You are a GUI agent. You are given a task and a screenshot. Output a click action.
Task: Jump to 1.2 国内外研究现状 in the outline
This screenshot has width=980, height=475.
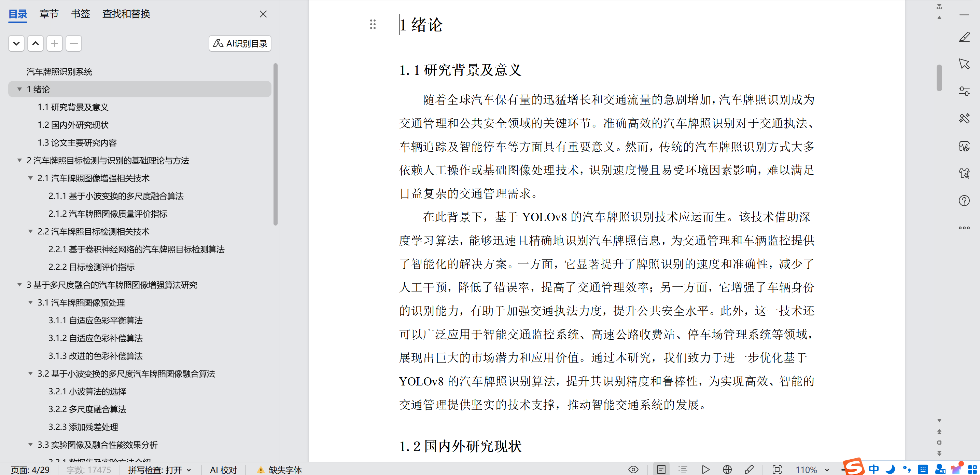73,125
